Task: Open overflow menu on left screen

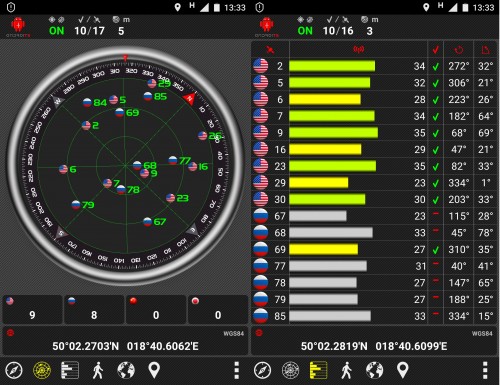Action: pyautogui.click(x=236, y=370)
